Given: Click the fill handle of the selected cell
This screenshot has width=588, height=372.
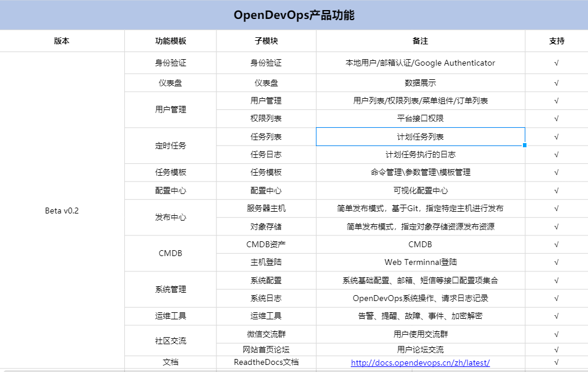Looking at the screenshot, I should coord(525,145).
